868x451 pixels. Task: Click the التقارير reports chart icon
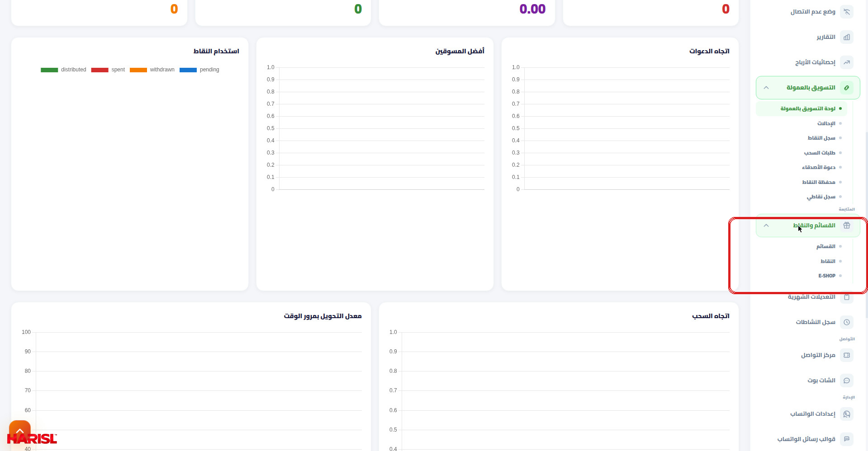pyautogui.click(x=847, y=37)
